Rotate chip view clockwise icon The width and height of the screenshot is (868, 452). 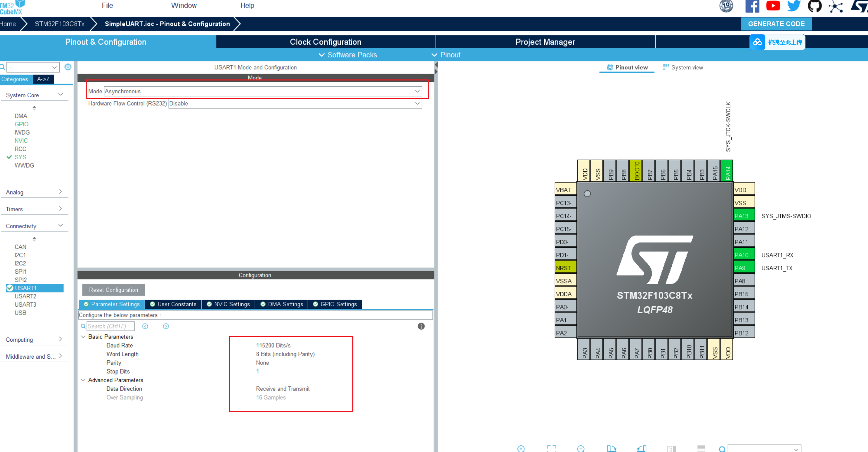click(x=611, y=449)
